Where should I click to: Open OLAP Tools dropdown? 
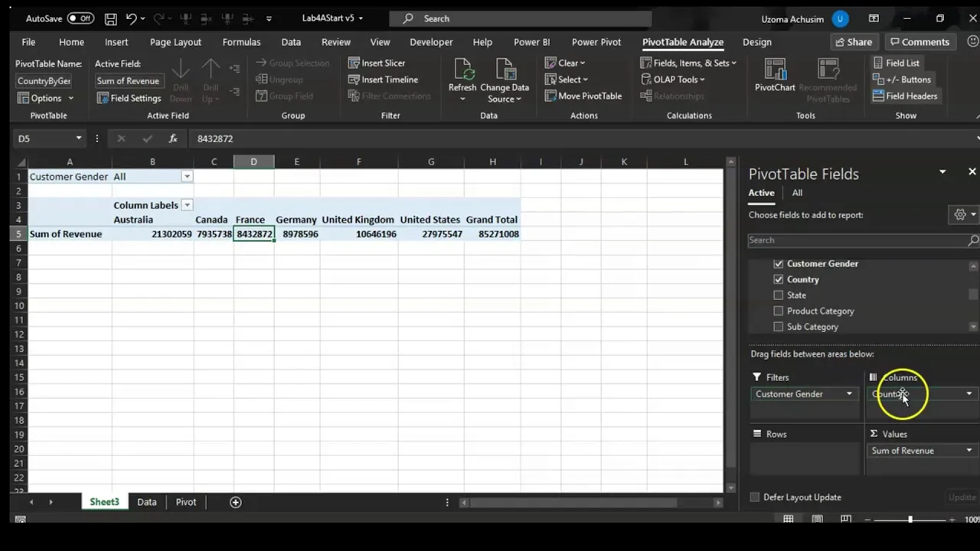[x=672, y=80]
